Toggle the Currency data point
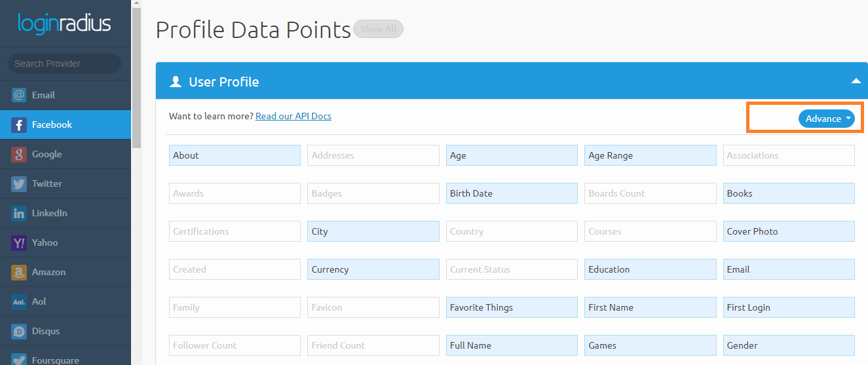This screenshot has width=868, height=365. (373, 269)
